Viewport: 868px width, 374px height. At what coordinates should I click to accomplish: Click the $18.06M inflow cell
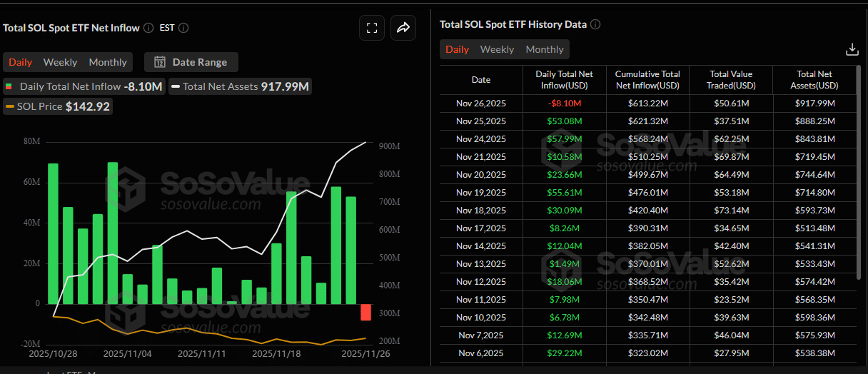click(x=565, y=282)
